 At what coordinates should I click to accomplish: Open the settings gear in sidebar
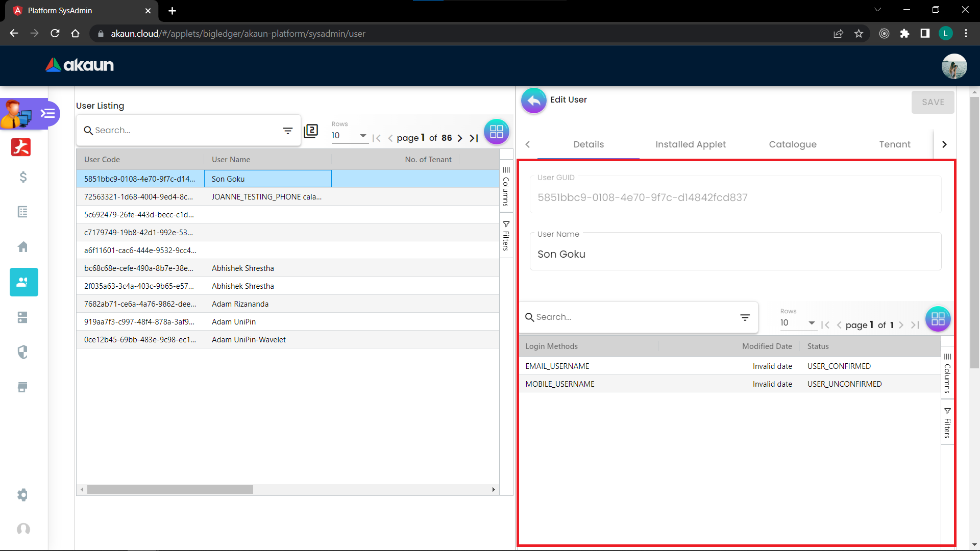23,494
